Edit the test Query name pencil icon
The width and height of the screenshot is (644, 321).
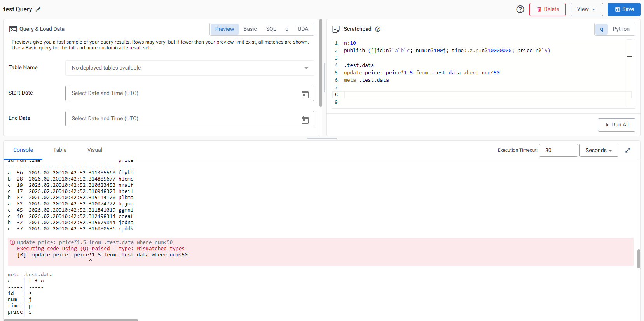point(38,9)
